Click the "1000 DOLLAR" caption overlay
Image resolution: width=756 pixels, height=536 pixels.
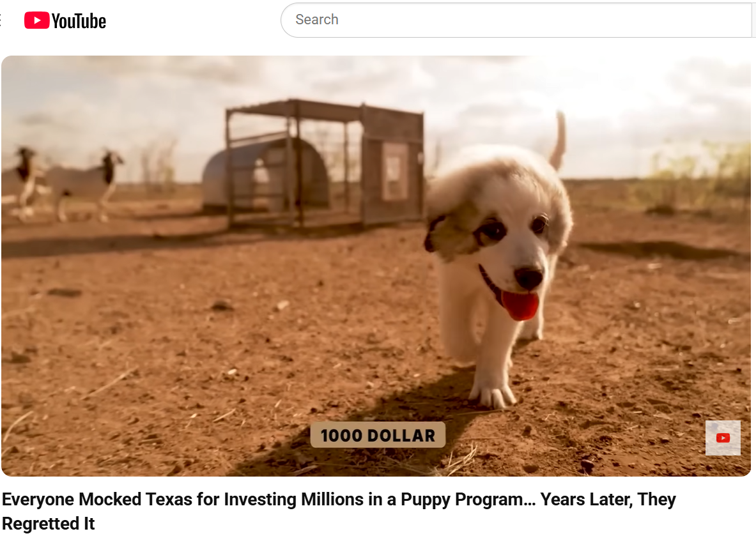coord(378,435)
